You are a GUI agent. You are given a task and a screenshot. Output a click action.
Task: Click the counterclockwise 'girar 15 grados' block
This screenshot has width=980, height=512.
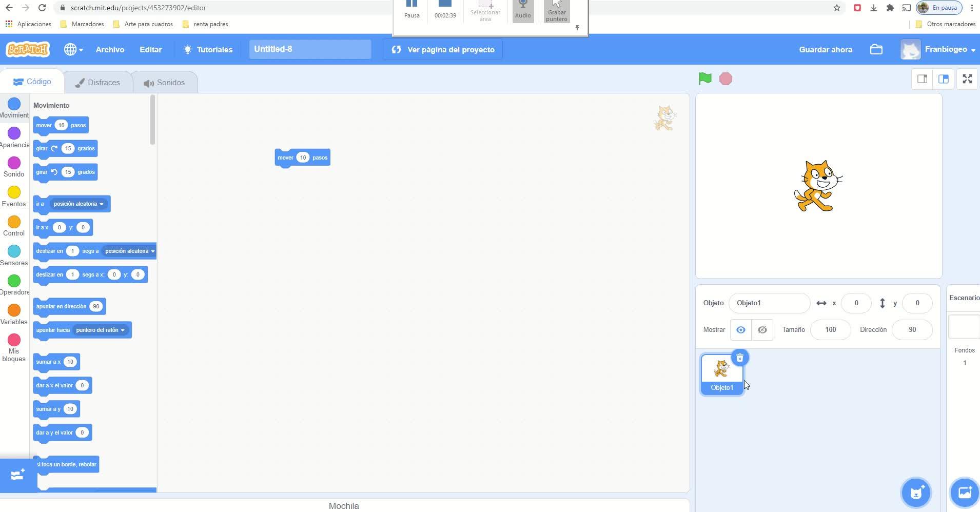pyautogui.click(x=65, y=172)
